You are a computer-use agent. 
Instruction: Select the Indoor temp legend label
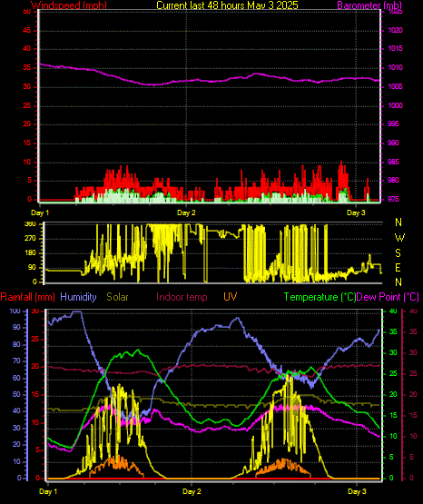[182, 297]
